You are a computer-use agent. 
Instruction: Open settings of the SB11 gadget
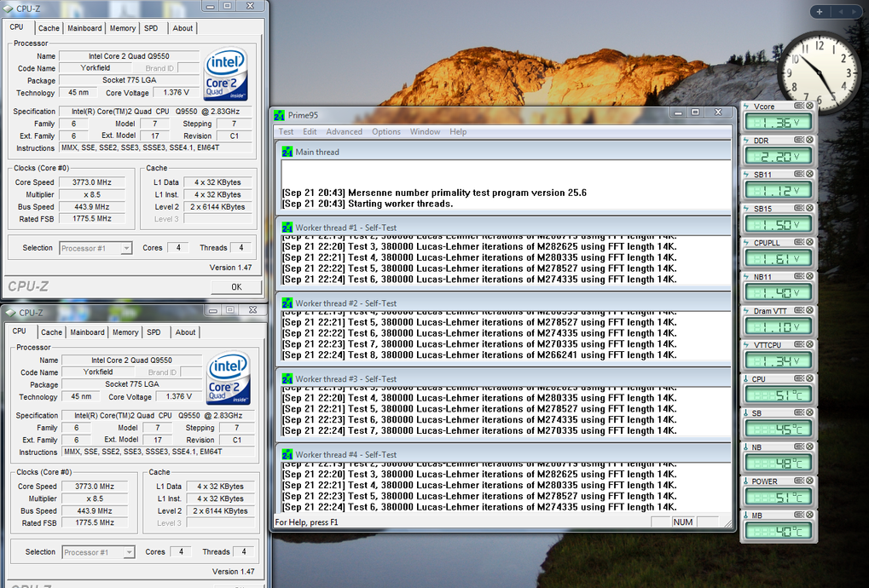[x=799, y=174]
